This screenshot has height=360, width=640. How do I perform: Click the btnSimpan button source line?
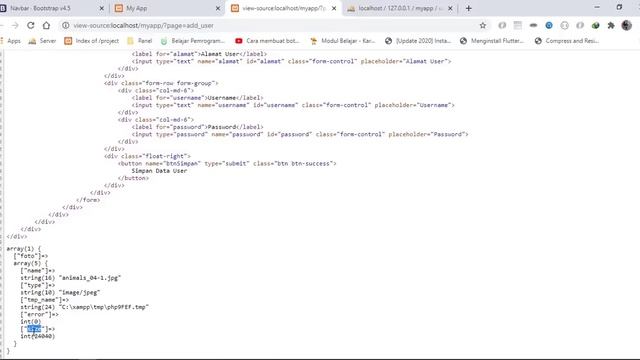tap(227, 163)
